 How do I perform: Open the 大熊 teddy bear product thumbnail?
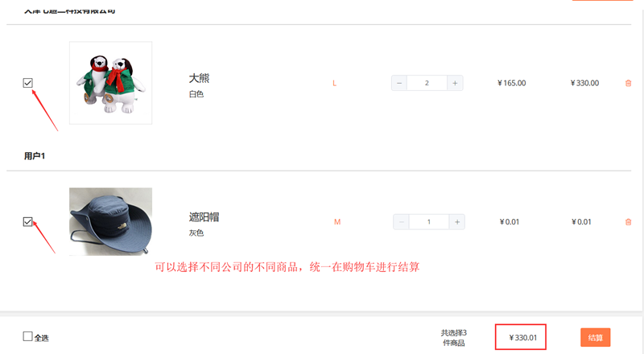tap(110, 83)
